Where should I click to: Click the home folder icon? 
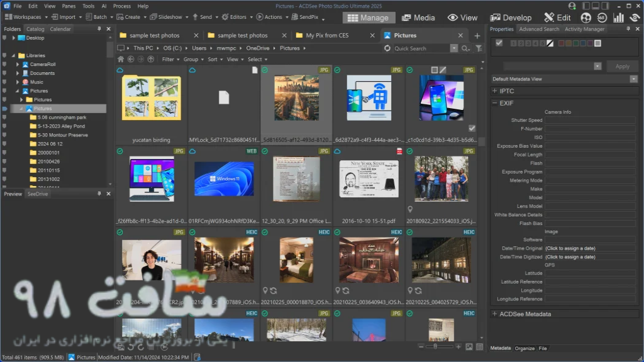[x=121, y=59]
